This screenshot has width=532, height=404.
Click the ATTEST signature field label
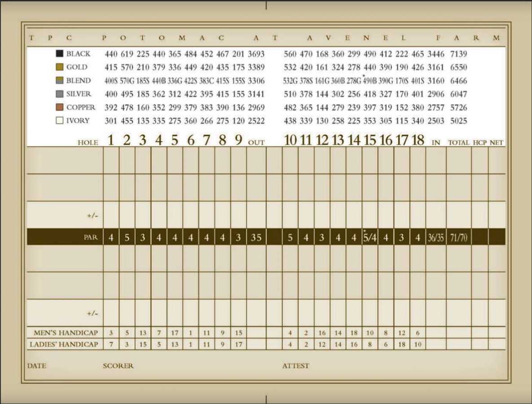point(295,366)
